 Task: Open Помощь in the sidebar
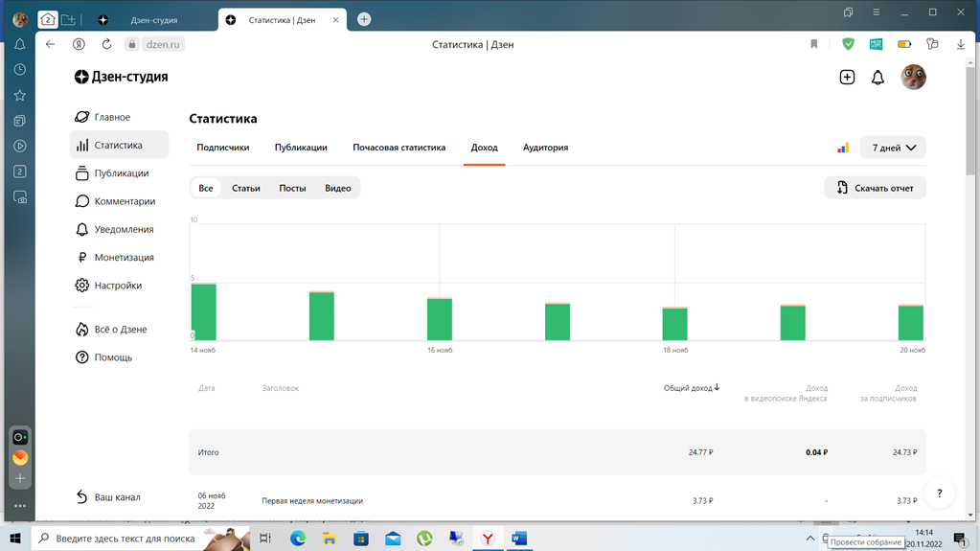tap(103, 357)
